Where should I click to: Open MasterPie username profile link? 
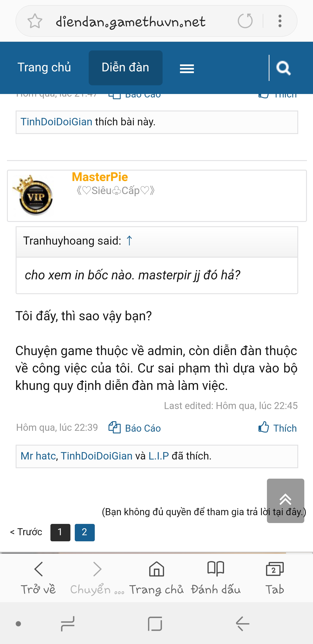100,177
